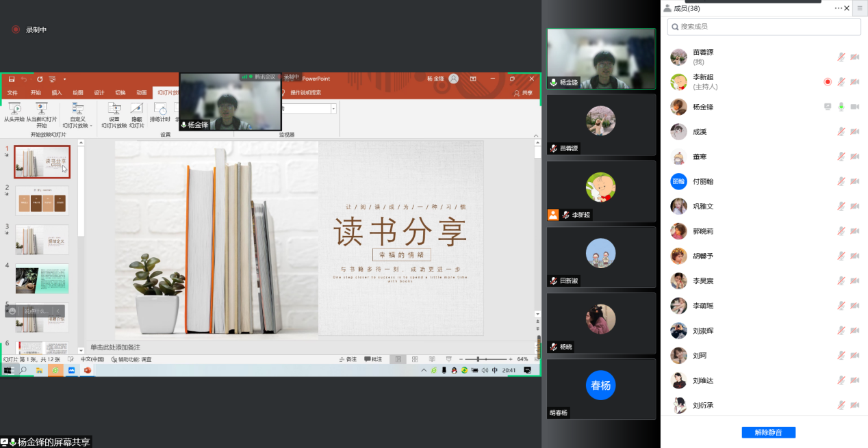Select slide 2 thumbnail
This screenshot has width=868, height=448.
pos(42,201)
